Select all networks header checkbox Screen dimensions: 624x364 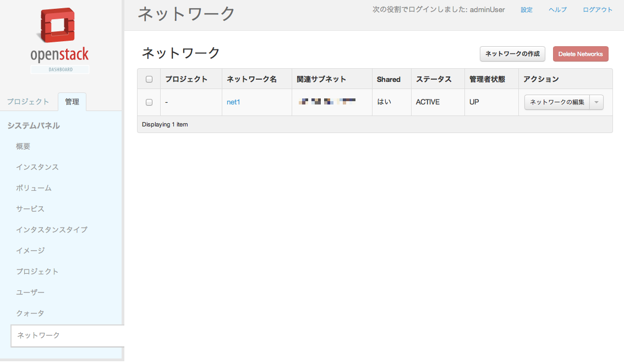pos(149,79)
